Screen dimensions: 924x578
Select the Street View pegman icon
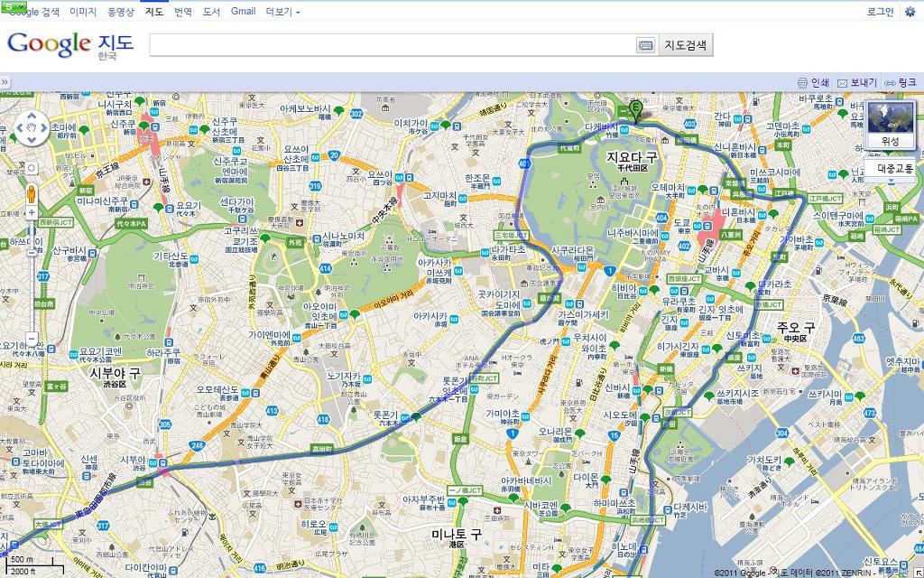click(x=32, y=193)
